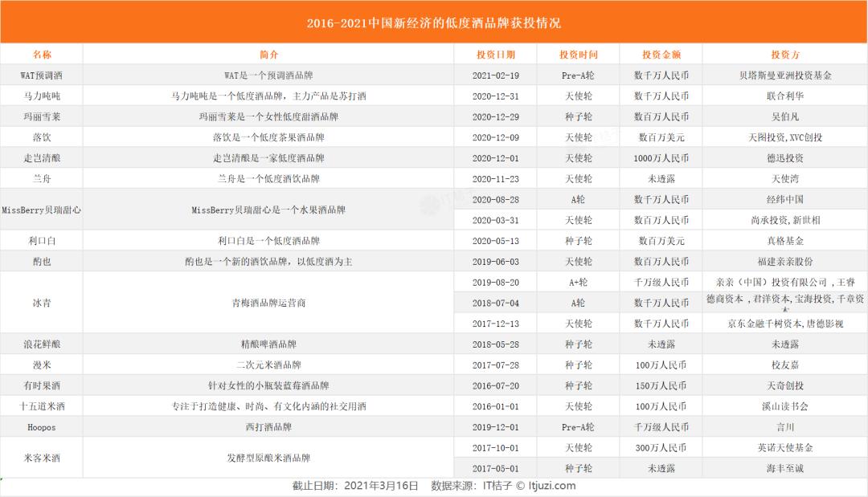Click the 1000万人民币 amount cell

pos(661,158)
